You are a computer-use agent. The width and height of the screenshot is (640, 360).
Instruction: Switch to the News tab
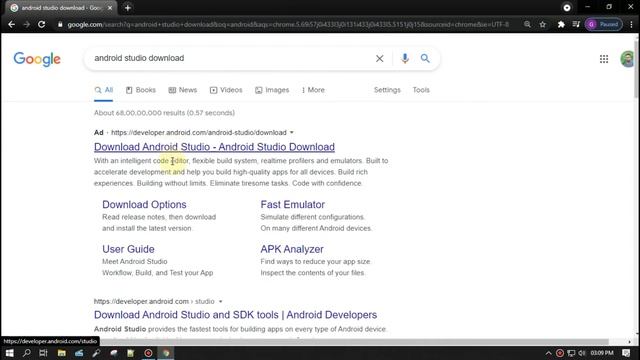183,90
